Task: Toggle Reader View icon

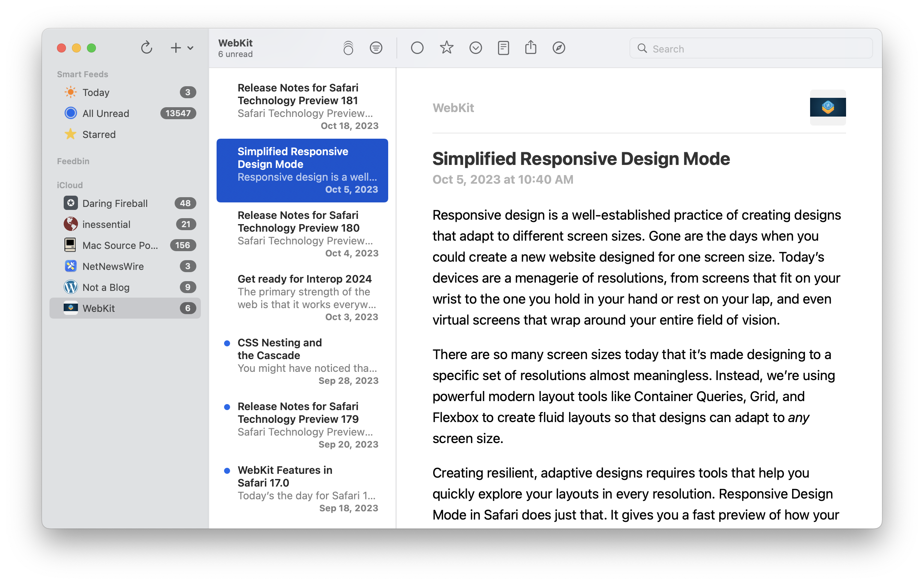Action: pyautogui.click(x=503, y=48)
